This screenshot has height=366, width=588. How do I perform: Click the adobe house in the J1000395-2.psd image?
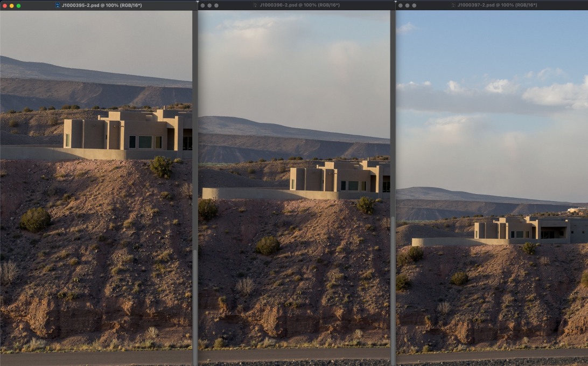129,132
